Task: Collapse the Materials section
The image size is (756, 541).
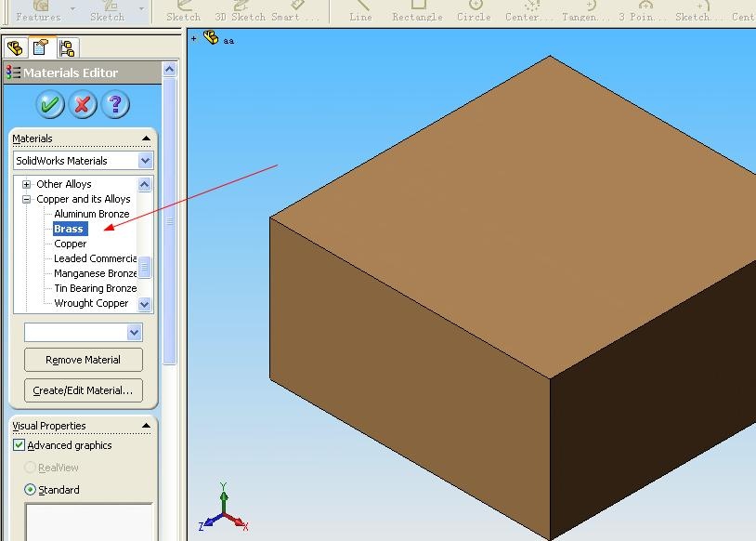Action: click(146, 139)
